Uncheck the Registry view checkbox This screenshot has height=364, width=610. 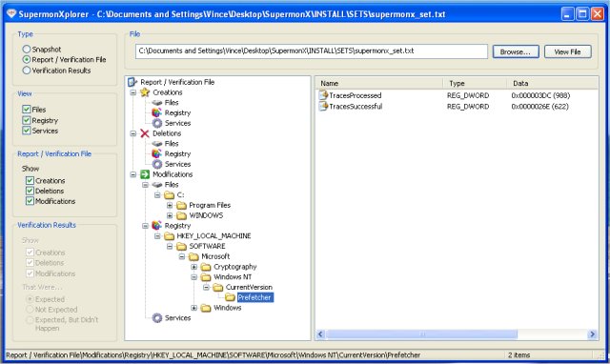click(27, 120)
